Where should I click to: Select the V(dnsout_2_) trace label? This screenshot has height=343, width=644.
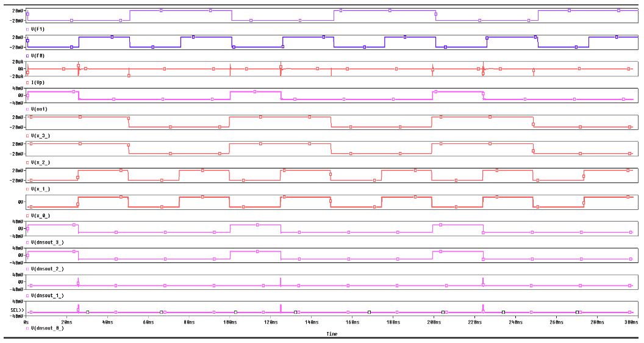tap(48, 269)
